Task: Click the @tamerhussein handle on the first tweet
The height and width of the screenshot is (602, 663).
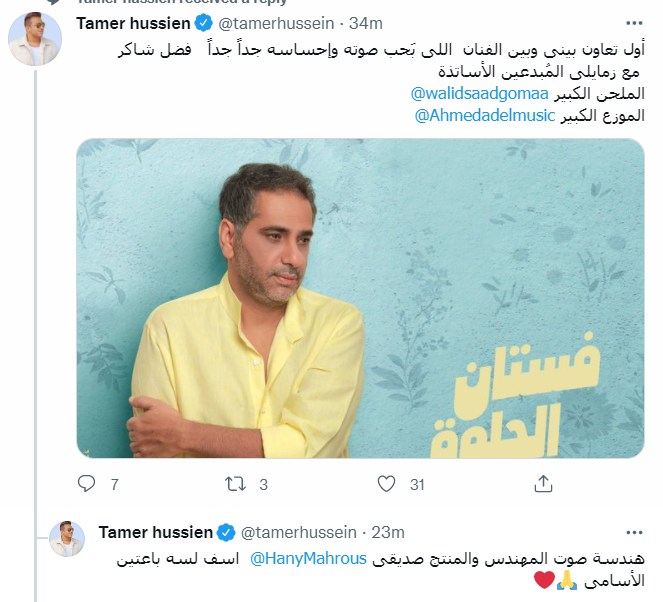Action: tap(276, 23)
